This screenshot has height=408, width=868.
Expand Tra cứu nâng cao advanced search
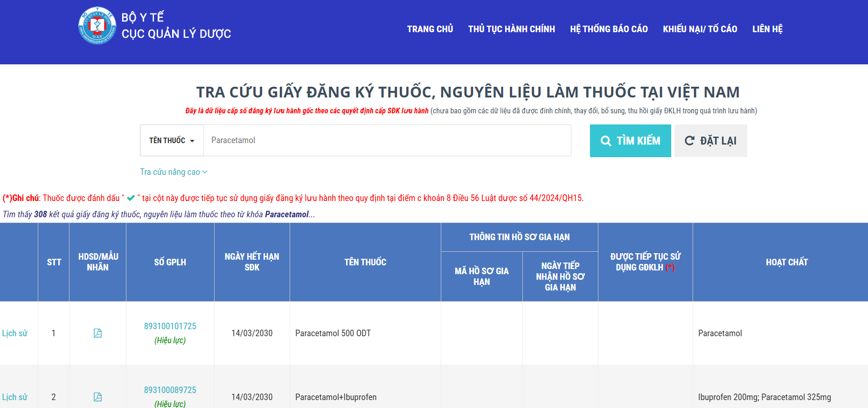click(x=174, y=172)
